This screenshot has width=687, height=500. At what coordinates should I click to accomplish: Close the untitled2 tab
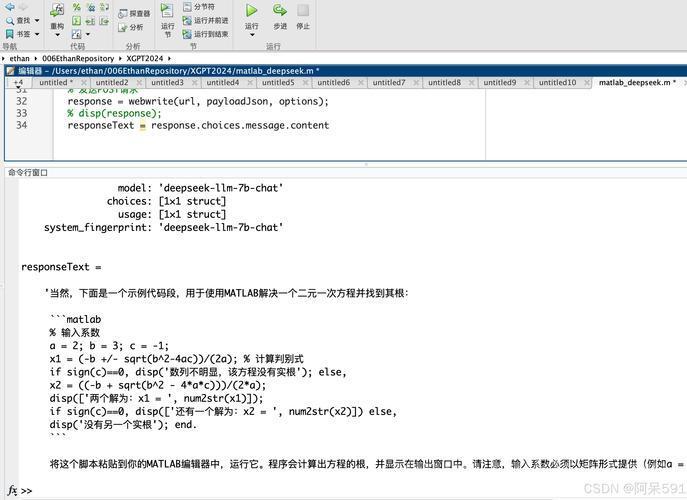(139, 82)
